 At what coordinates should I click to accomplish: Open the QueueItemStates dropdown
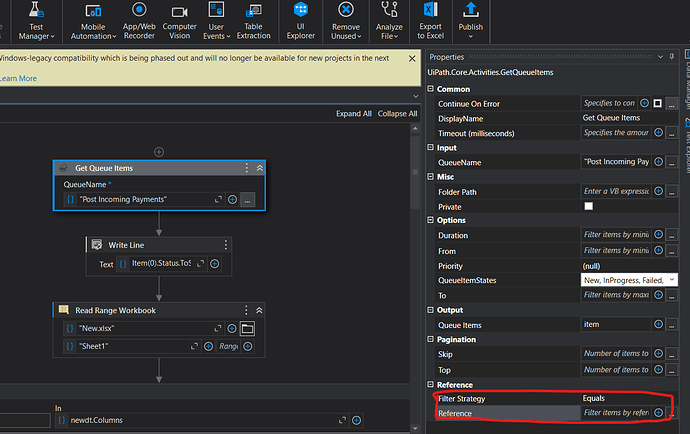(x=672, y=280)
